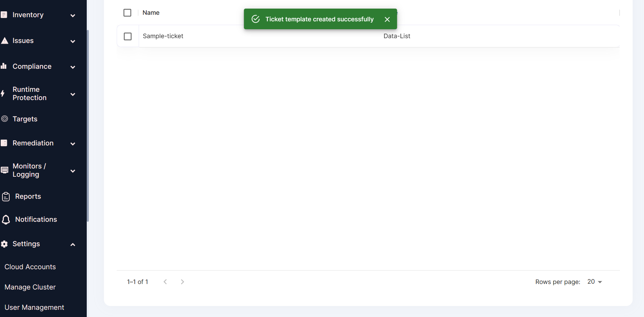Click the Runtime Protection lightning icon
The width and height of the screenshot is (644, 317).
(x=3, y=94)
